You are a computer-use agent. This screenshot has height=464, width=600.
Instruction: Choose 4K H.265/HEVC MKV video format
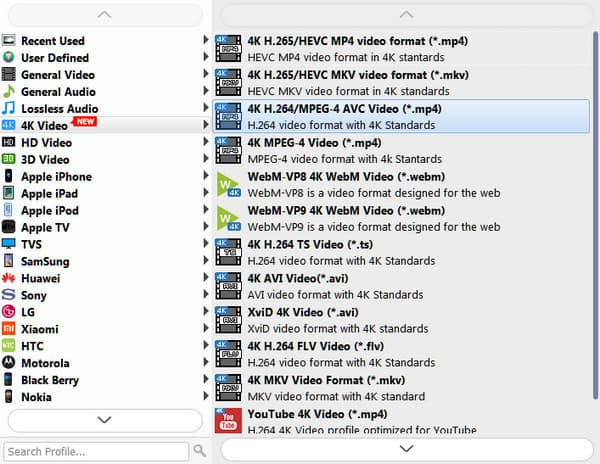401,83
